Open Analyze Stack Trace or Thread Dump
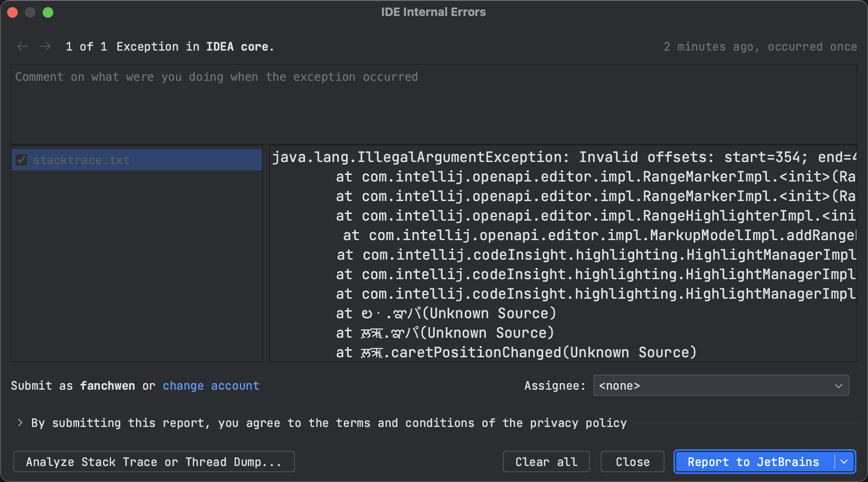Image resolution: width=868 pixels, height=482 pixels. (154, 462)
